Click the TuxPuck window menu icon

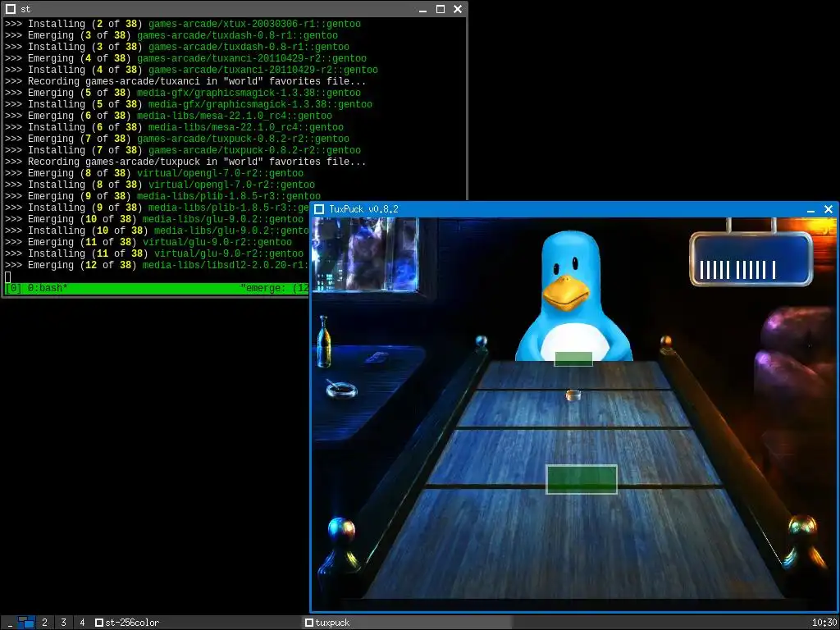click(319, 209)
